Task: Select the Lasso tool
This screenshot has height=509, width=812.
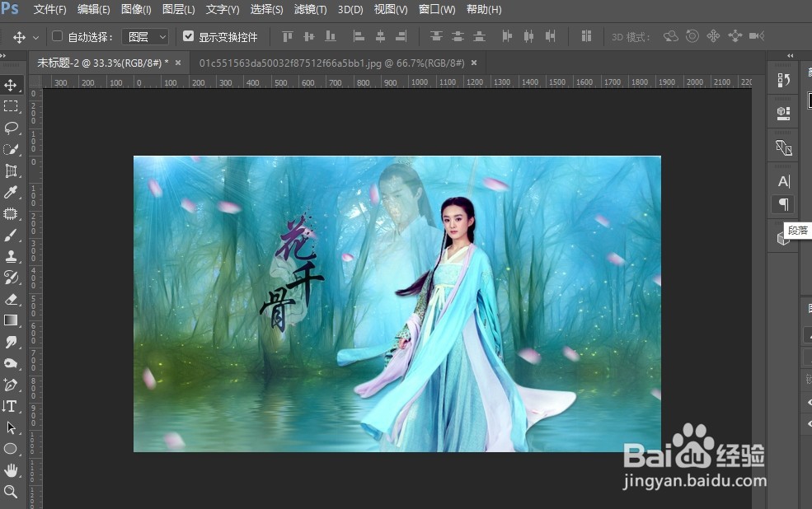Action: click(x=11, y=128)
